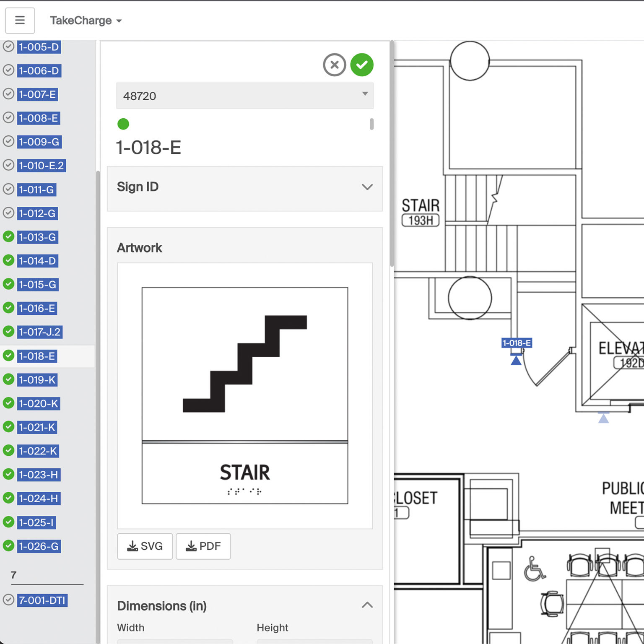The height and width of the screenshot is (644, 644).
Task: Click green check icon beside 1-020-K
Action: (x=8, y=403)
